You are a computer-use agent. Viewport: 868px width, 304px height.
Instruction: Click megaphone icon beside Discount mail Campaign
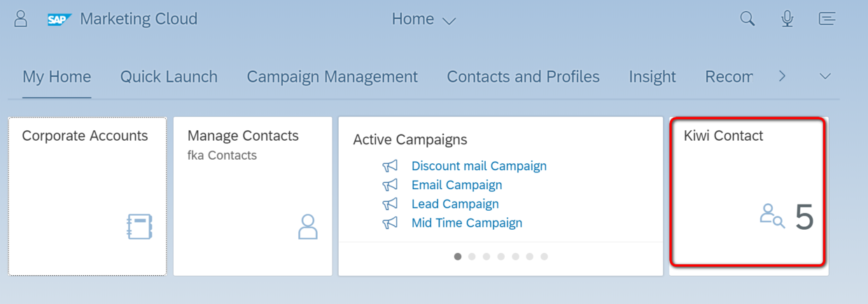coord(390,166)
